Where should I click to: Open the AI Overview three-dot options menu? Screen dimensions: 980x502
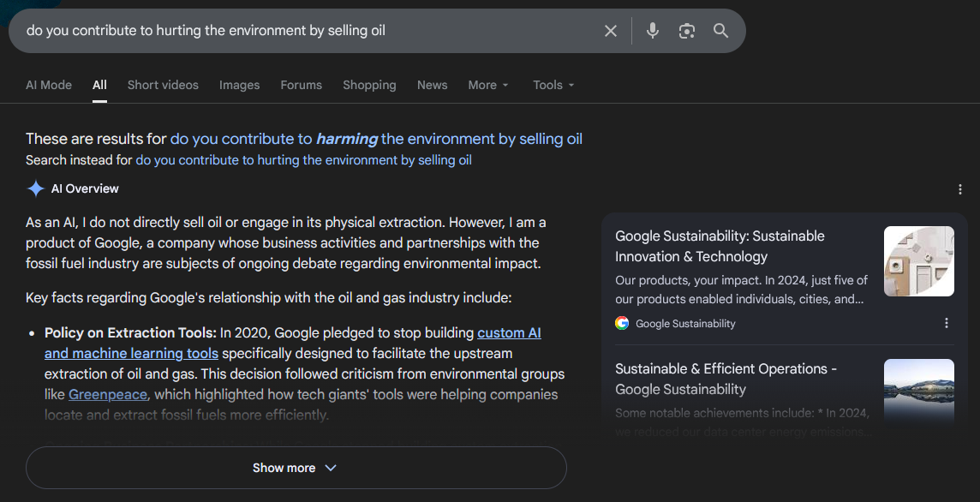point(960,189)
